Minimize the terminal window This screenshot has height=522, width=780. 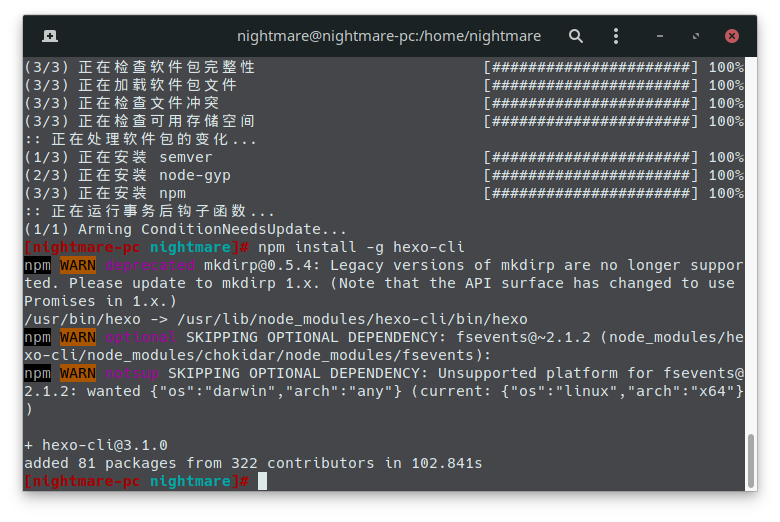click(660, 36)
